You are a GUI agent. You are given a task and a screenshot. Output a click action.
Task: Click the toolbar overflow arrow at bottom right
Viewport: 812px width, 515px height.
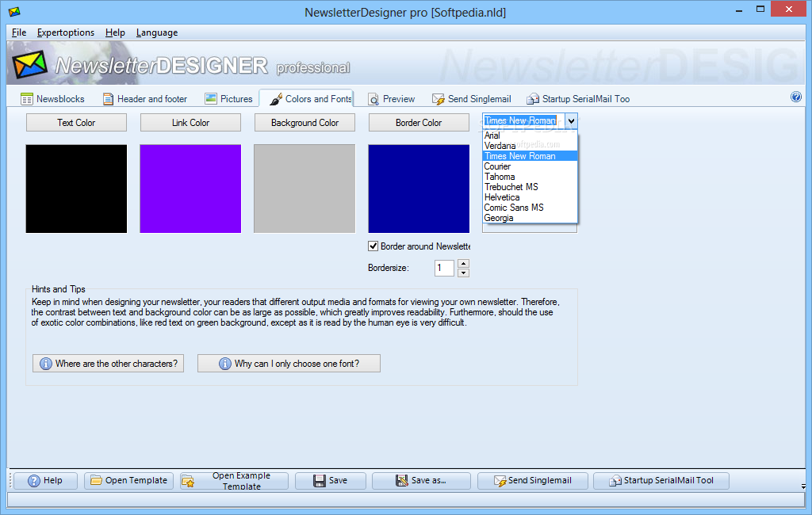pos(803,486)
